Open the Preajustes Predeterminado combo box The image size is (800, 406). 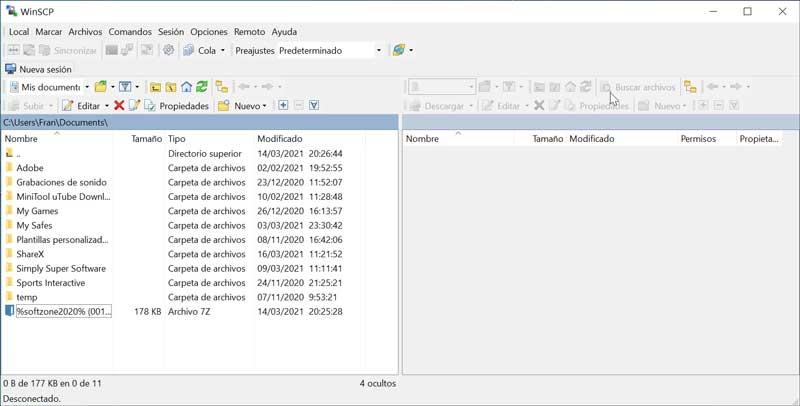point(330,50)
